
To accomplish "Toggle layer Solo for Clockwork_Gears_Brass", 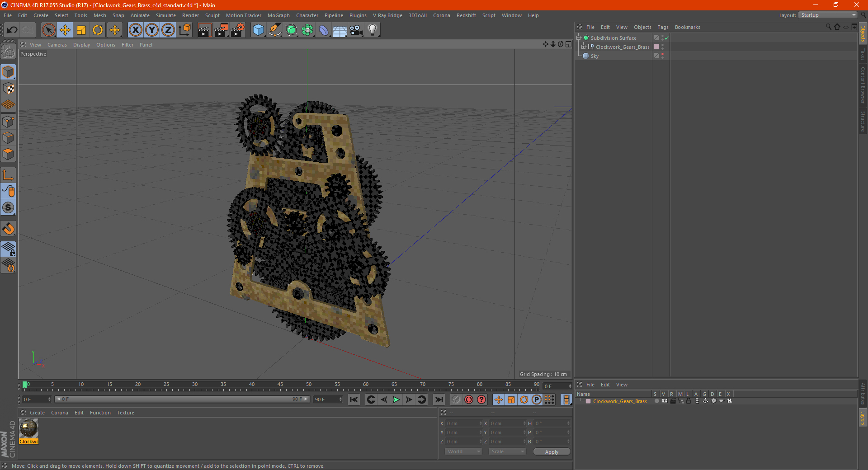I will click(x=656, y=401).
